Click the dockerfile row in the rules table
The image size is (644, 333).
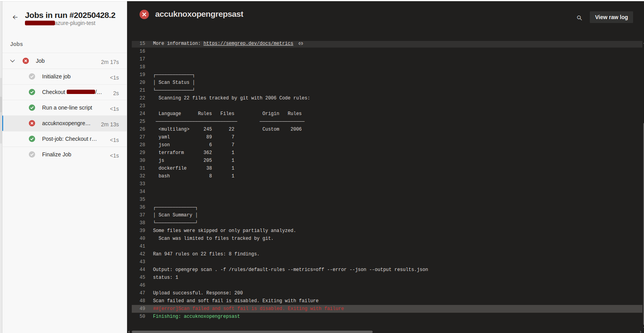[196, 168]
